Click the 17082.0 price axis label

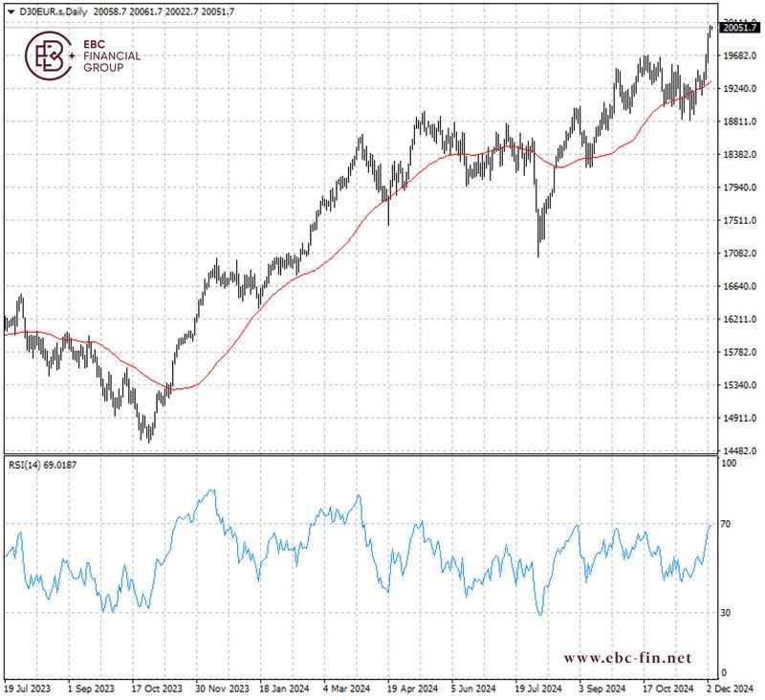(736, 253)
